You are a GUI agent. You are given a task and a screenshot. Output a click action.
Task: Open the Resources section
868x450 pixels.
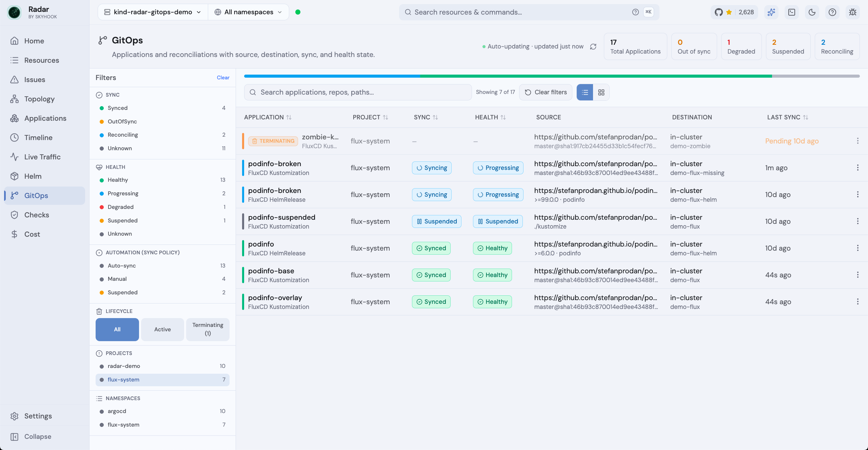coord(44,60)
